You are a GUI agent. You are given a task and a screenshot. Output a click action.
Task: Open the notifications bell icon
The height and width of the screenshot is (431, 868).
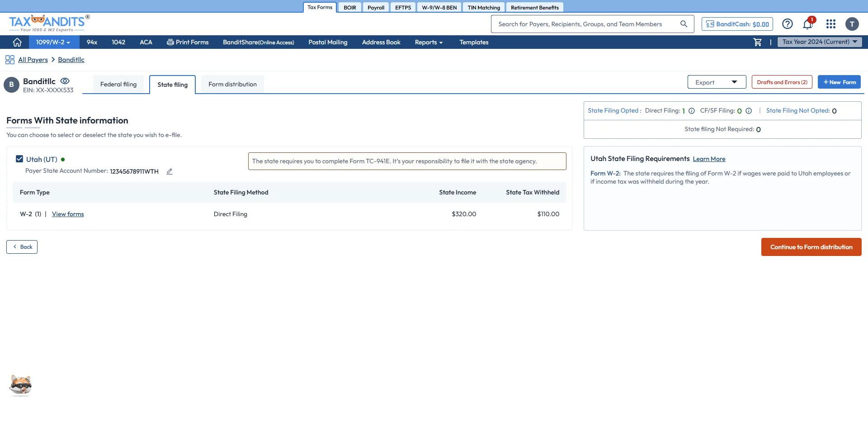(808, 24)
